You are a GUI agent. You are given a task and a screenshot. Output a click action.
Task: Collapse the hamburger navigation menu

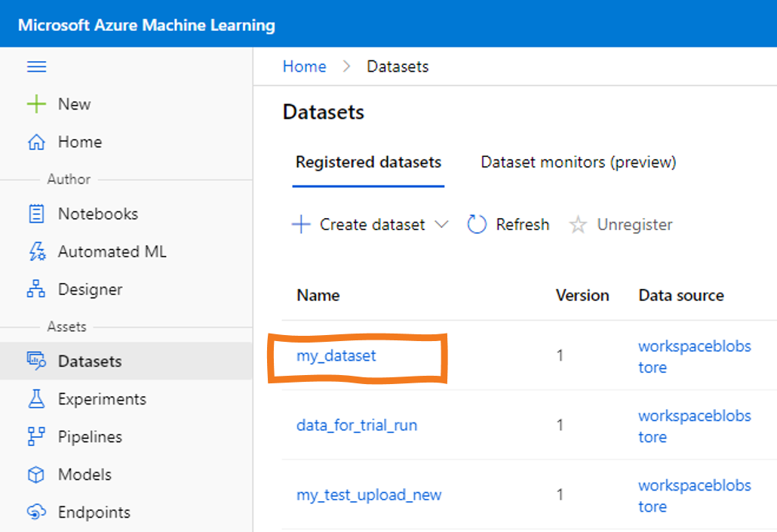coord(36,67)
